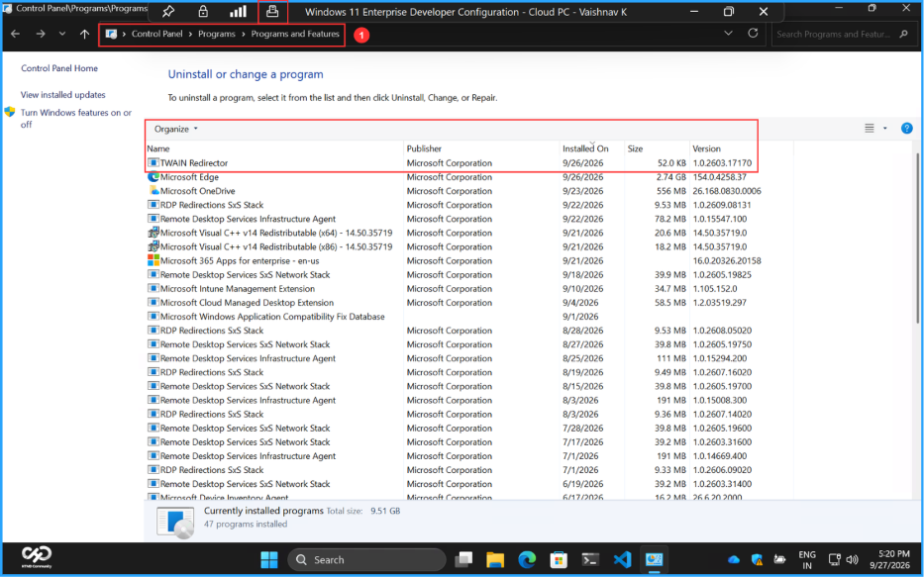Open the blue Help icon
The image size is (924, 577).
pyautogui.click(x=907, y=129)
